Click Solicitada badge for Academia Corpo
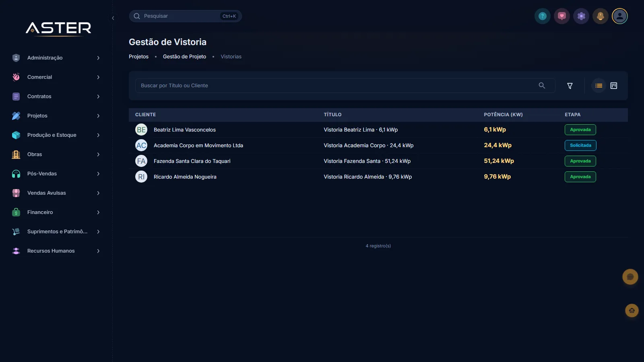Viewport: 644px width, 362px height. pyautogui.click(x=580, y=145)
